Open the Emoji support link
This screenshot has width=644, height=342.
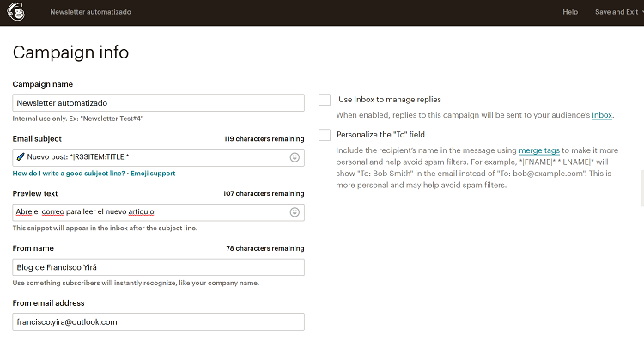coord(153,174)
